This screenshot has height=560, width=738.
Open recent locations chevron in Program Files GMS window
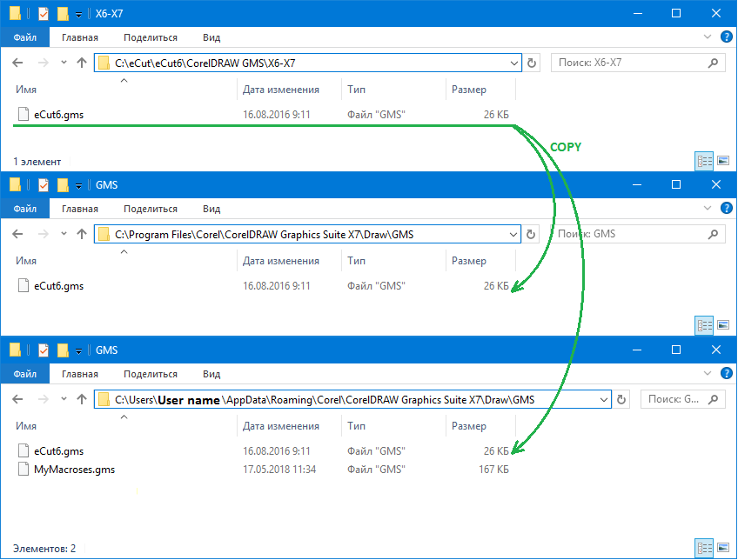[64, 234]
